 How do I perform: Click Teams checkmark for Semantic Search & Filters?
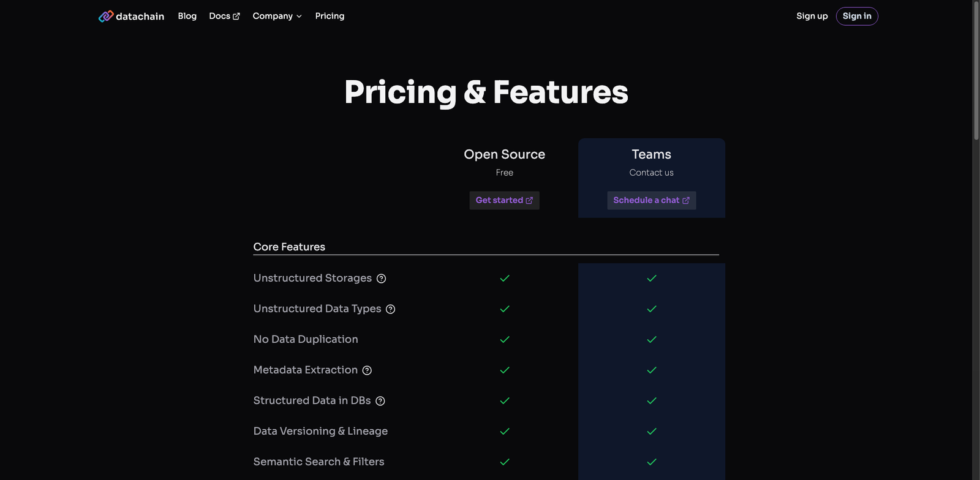coord(652,462)
